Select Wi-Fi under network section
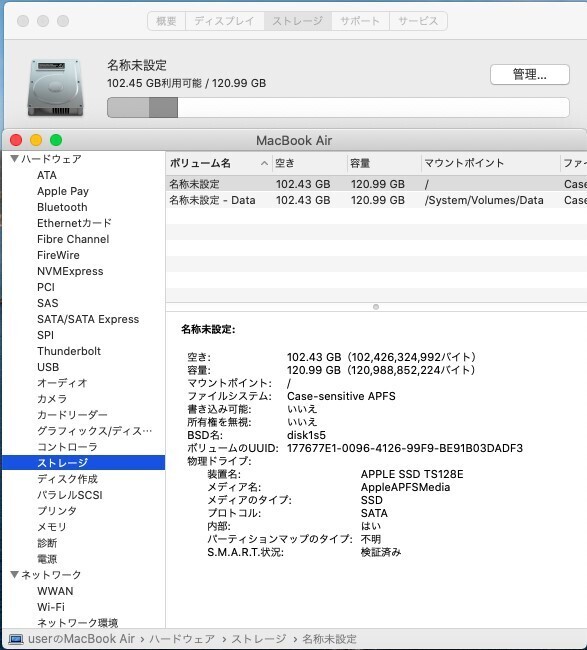 click(51, 607)
